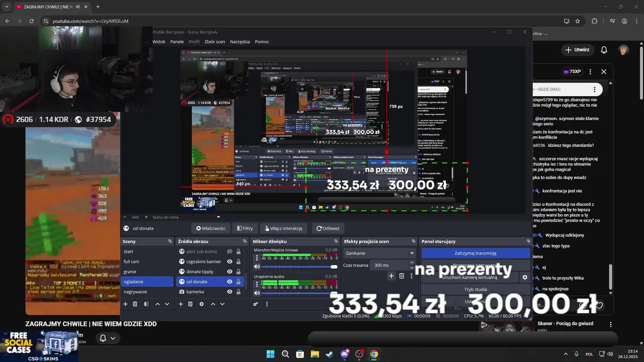
Task: Open OBS Panele menu
Action: [177, 42]
